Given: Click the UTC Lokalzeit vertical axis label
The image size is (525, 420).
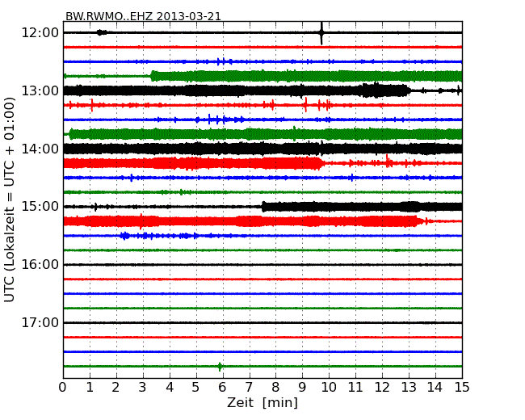Looking at the screenshot, I should [10, 199].
